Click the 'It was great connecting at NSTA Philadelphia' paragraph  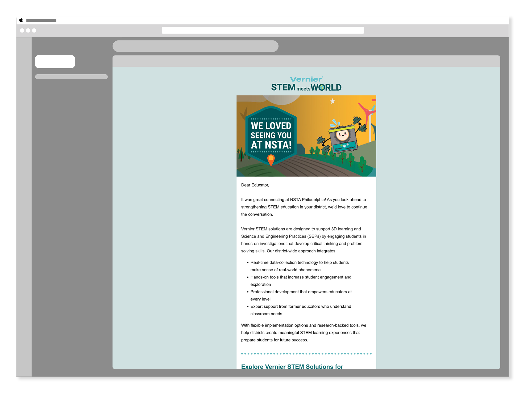[x=304, y=207]
